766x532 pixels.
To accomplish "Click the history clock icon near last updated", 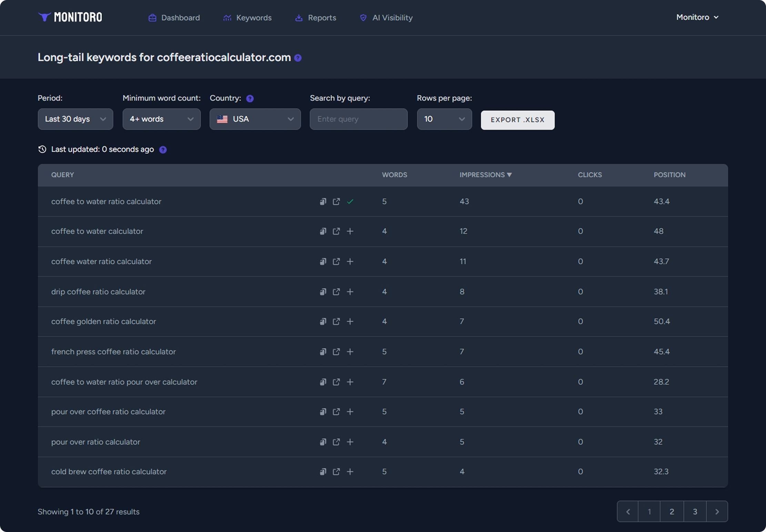I will 42,149.
